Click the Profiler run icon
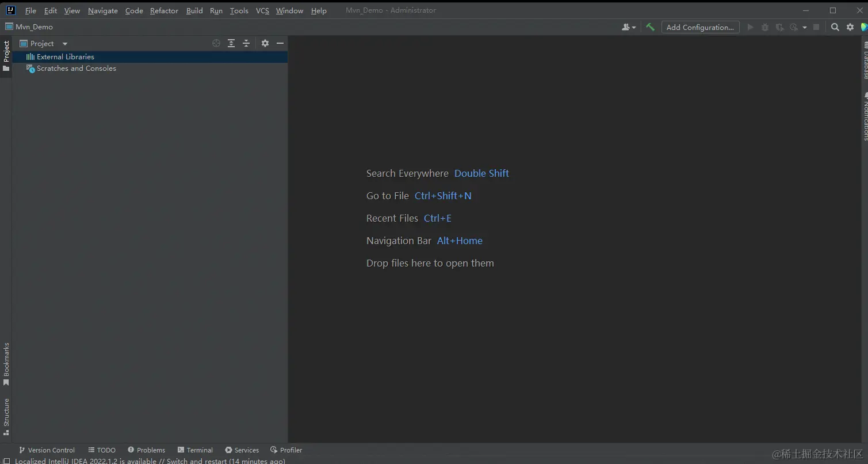This screenshot has height=464, width=868. coord(794,27)
